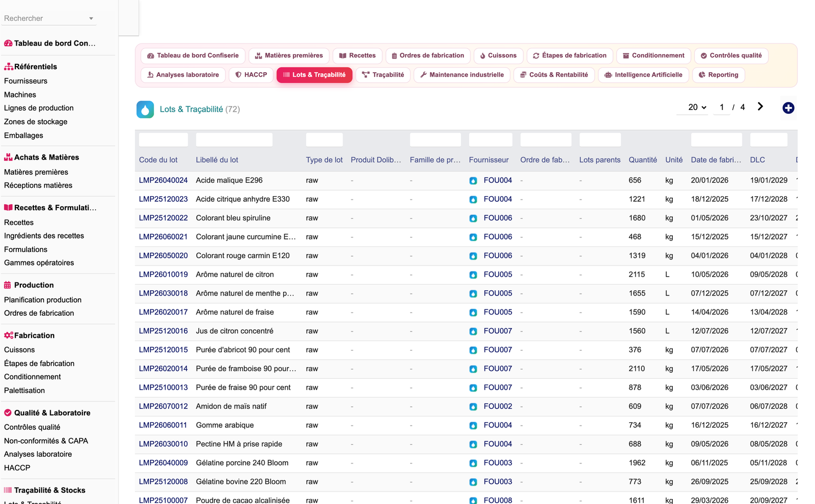Screen dimensions: 815x504
Task: Click Code du lot filter field
Action: (164, 140)
